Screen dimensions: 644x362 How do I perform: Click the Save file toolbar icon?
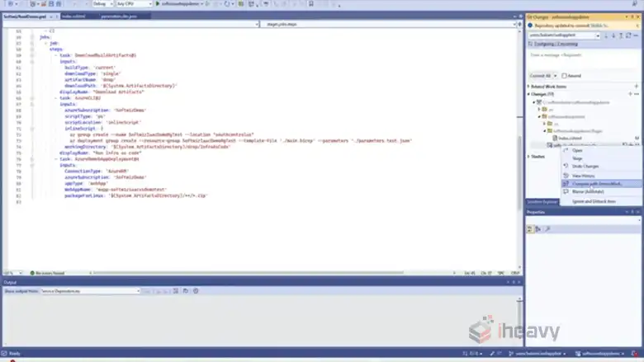pyautogui.click(x=51, y=3)
